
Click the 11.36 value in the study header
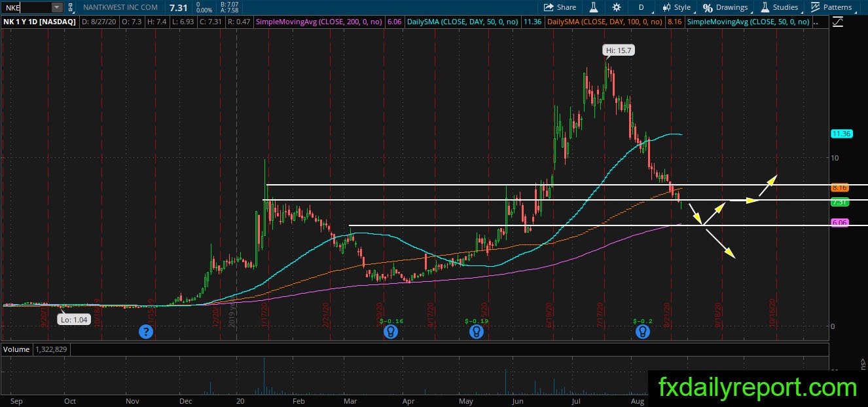coord(533,22)
